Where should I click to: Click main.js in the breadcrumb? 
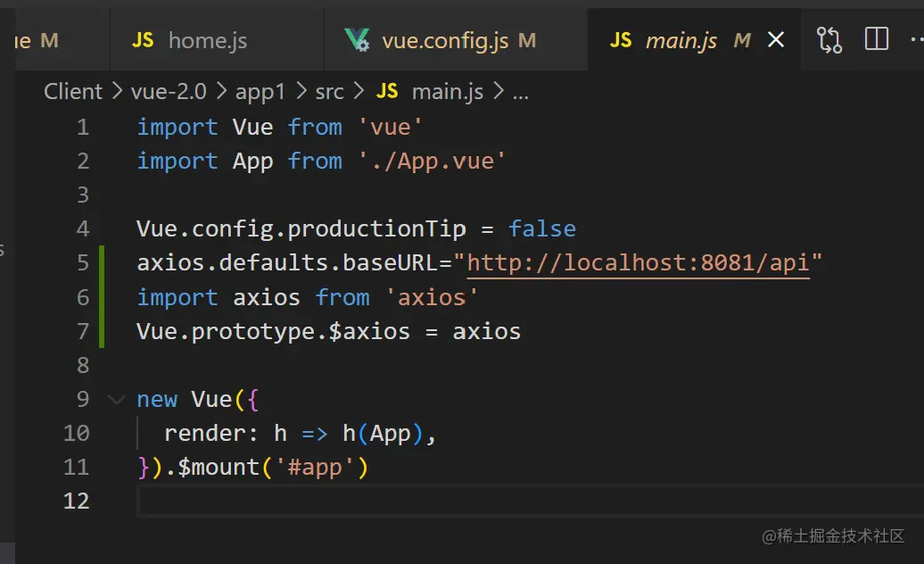click(447, 91)
